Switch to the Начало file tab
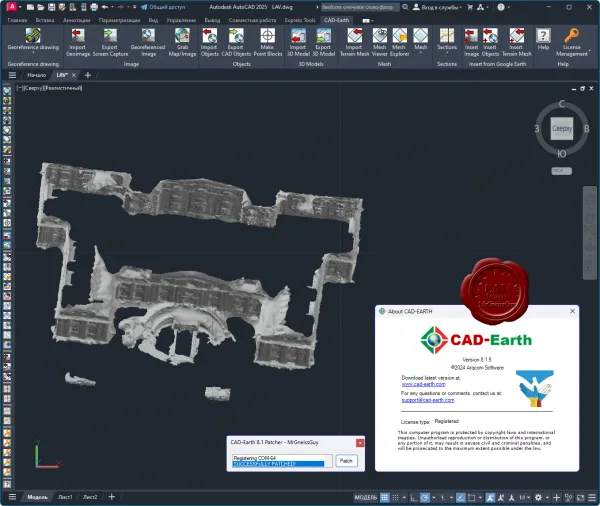Viewport: 600px width, 506px height. (37, 75)
